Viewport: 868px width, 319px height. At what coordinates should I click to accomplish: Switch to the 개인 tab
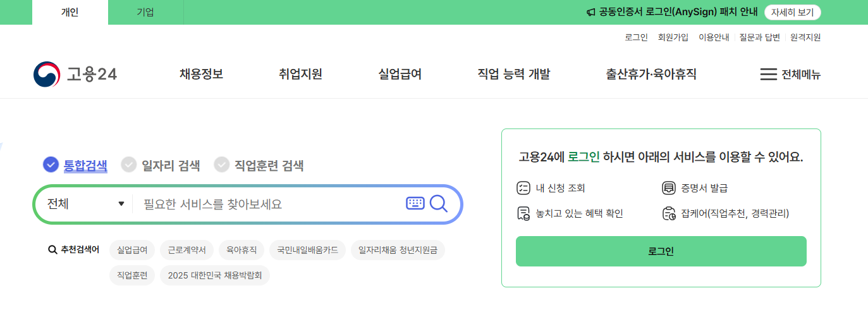coord(70,12)
